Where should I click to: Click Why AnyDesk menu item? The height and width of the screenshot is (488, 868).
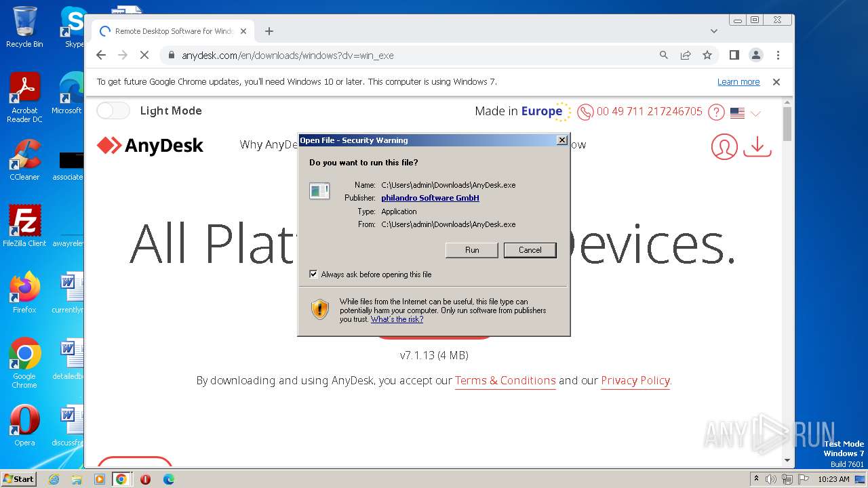pyautogui.click(x=269, y=144)
